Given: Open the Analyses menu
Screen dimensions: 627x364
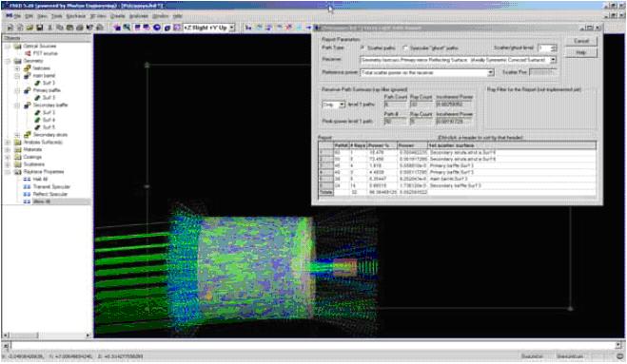Looking at the screenshot, I should [x=138, y=16].
